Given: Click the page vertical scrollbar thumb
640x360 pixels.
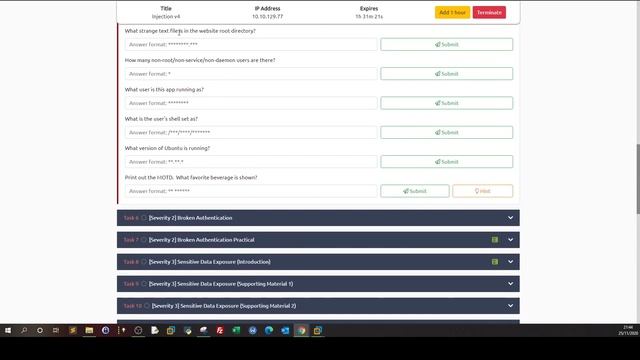Looking at the screenshot, I should click(638, 179).
